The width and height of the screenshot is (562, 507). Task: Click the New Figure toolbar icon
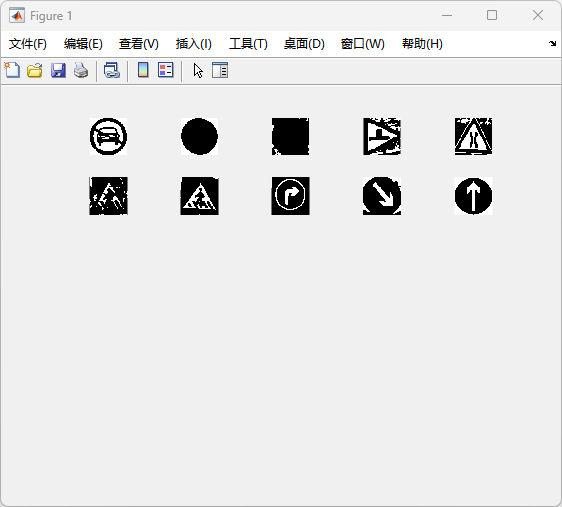pos(12,70)
